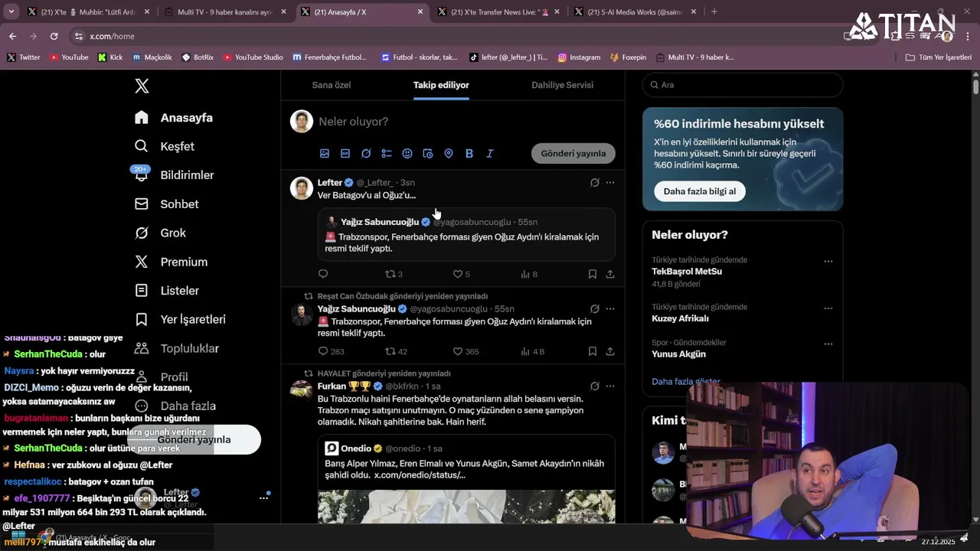Go to Anasayfa in sidebar
This screenshot has width=980, height=551.
(x=174, y=117)
